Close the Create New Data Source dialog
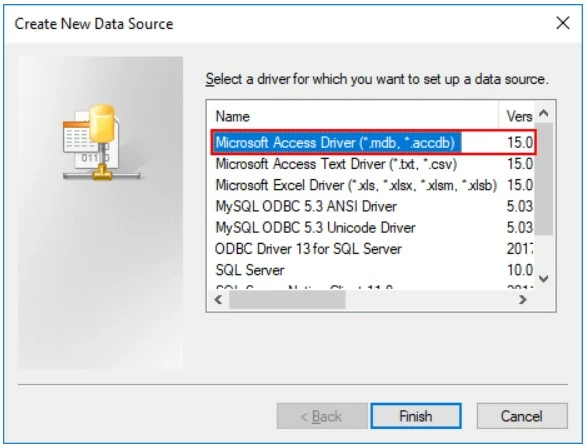The image size is (587, 447). pyautogui.click(x=563, y=23)
